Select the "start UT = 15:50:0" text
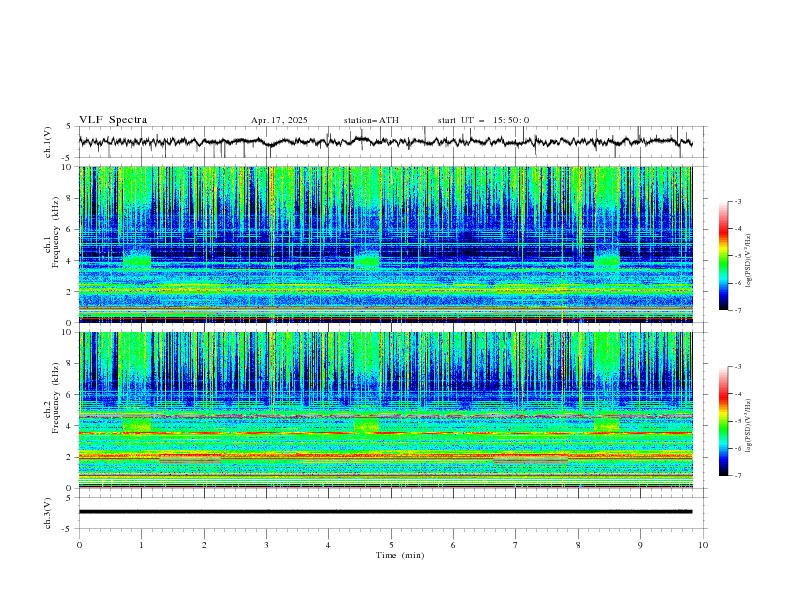792x612 pixels. pos(483,120)
